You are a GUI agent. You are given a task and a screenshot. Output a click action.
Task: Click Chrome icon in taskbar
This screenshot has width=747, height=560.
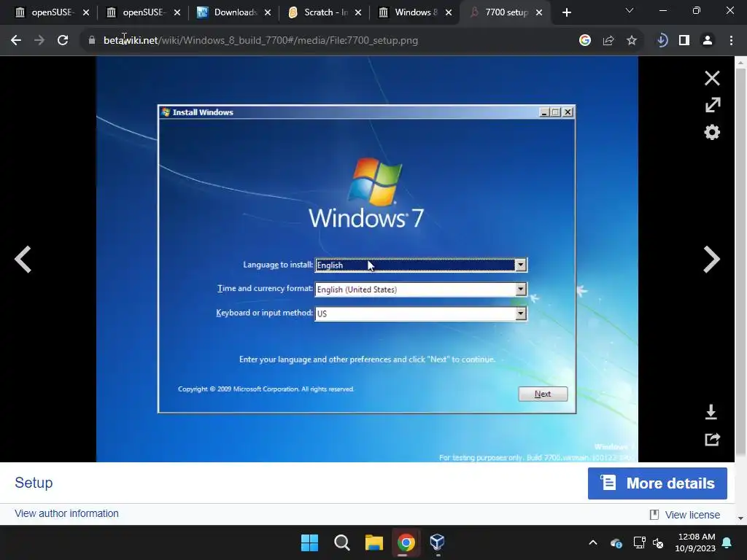(406, 542)
